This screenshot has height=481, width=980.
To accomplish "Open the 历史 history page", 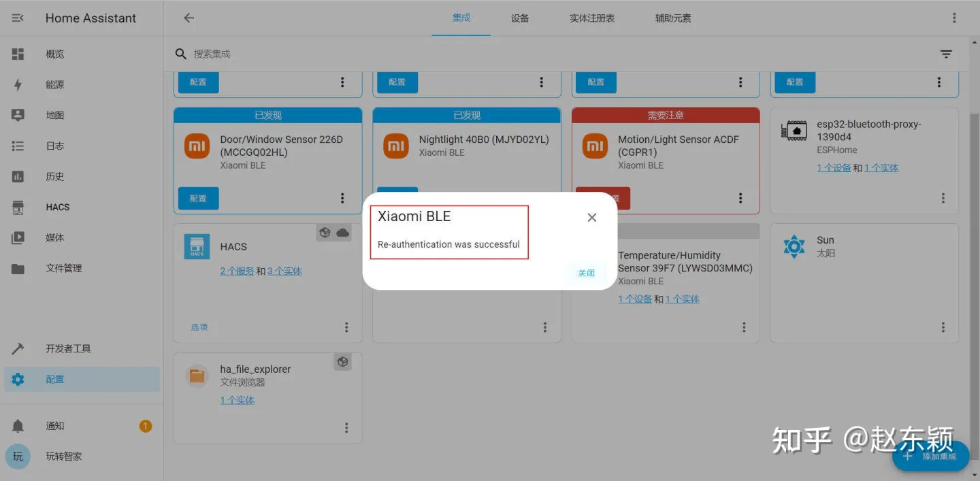I will [x=82, y=177].
